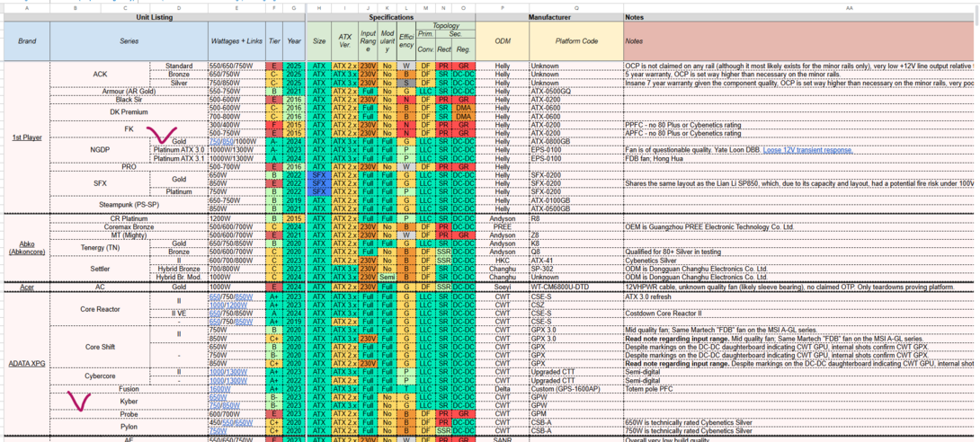Select the Platform Code header cell
Viewport: 980px width, 442px height.
[576, 41]
